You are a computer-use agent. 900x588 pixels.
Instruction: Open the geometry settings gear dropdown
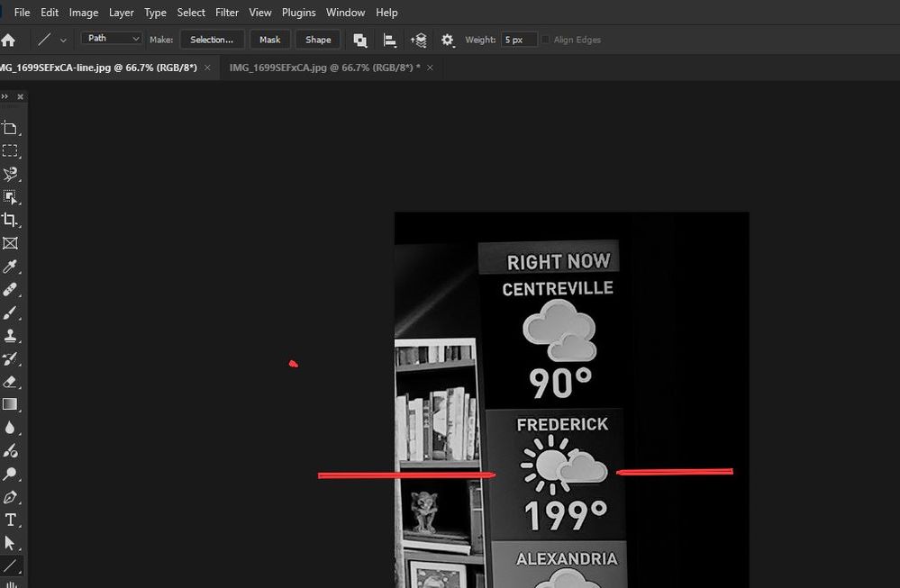(x=448, y=40)
